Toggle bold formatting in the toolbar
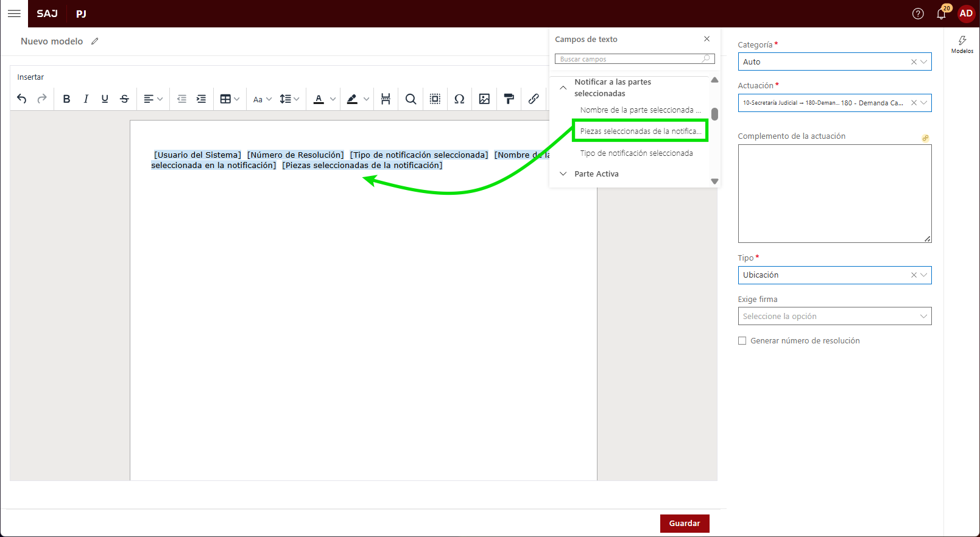Image resolution: width=980 pixels, height=537 pixels. click(x=66, y=99)
